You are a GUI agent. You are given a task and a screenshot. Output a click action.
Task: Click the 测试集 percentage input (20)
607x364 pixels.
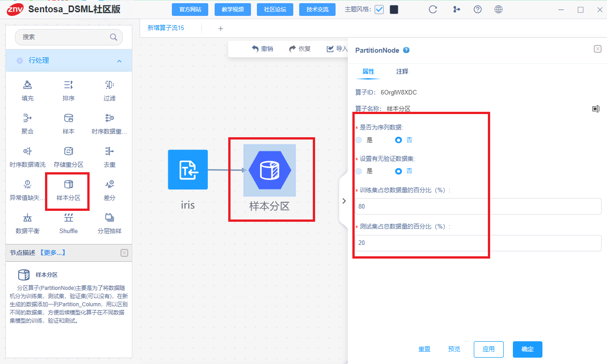pyautogui.click(x=478, y=243)
